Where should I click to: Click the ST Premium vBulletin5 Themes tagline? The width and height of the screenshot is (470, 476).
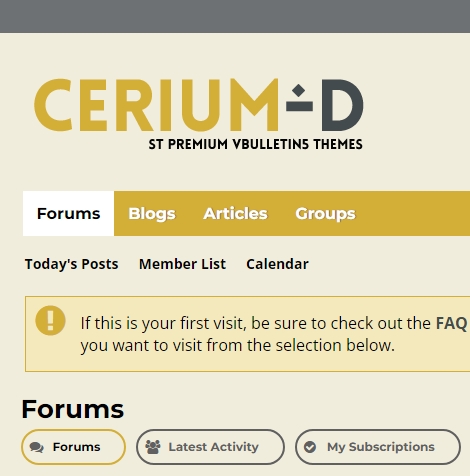tap(256, 144)
